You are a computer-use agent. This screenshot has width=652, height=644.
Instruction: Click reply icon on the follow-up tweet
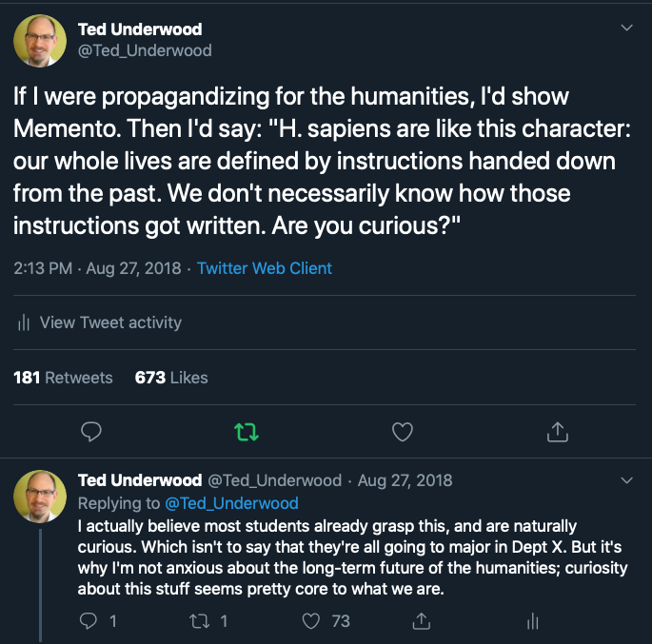pos(89,621)
